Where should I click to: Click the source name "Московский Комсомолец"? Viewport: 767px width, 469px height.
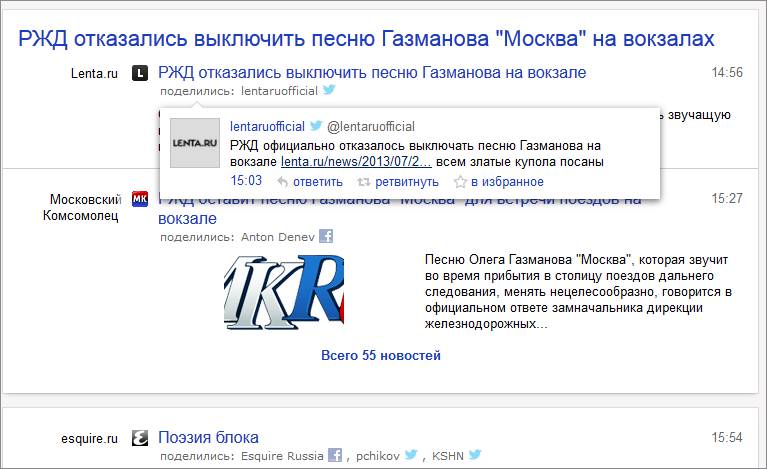click(82, 207)
